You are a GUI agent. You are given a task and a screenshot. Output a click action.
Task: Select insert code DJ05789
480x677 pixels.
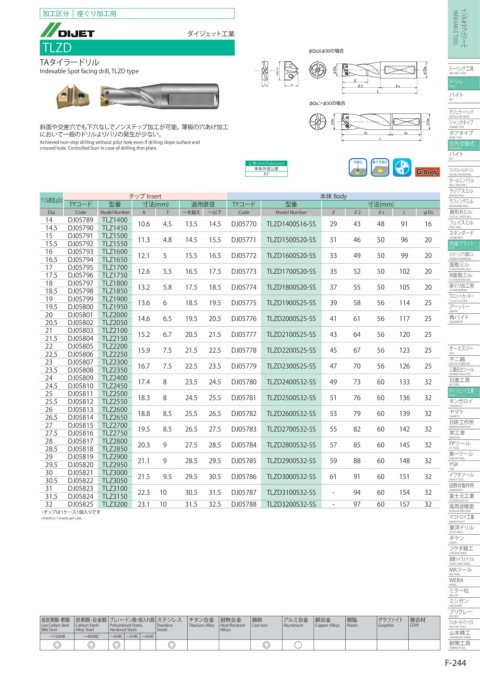(x=80, y=220)
